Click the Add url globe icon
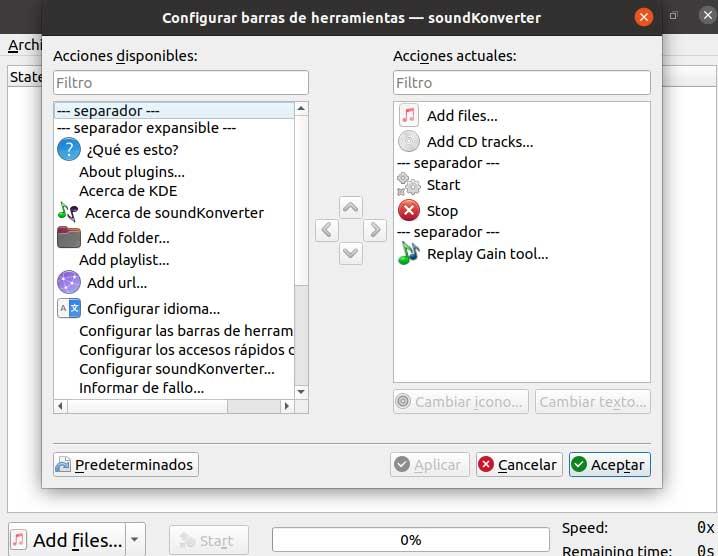The image size is (718, 556). tap(69, 282)
